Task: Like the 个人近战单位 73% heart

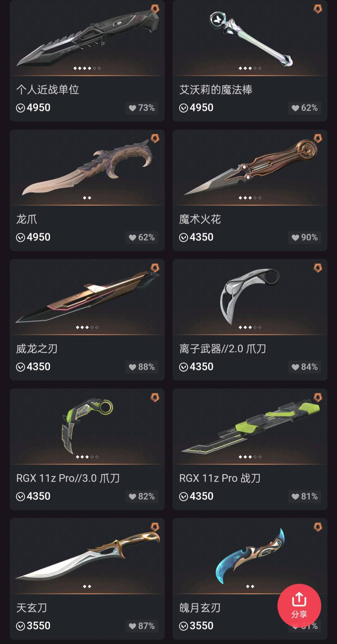Action: (142, 108)
